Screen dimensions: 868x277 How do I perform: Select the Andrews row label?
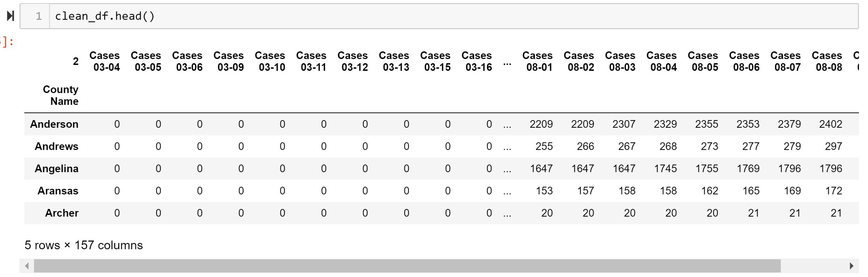(x=57, y=146)
